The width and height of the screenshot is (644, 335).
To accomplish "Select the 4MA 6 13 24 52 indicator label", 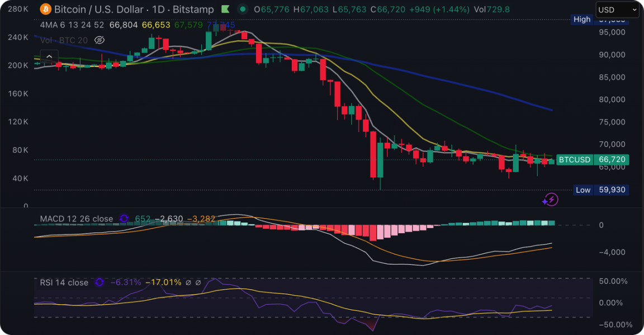I will [73, 25].
